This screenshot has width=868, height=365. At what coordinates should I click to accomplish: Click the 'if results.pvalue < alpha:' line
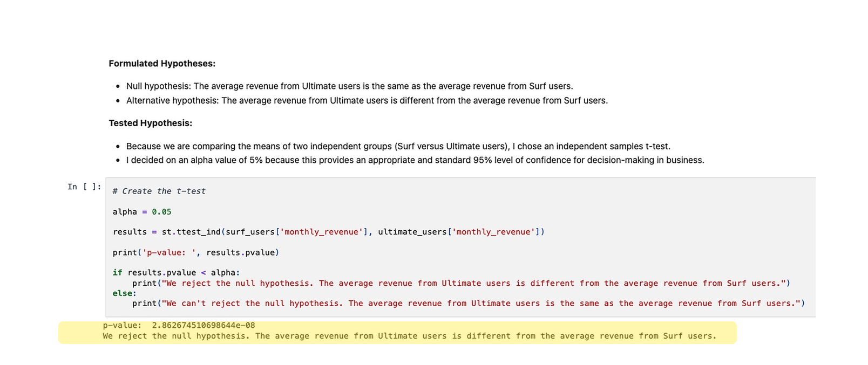pos(177,273)
